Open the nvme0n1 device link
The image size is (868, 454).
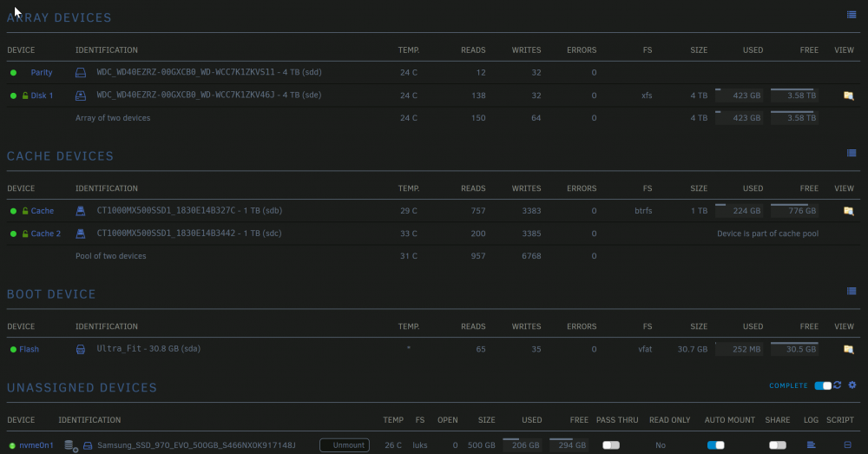point(36,445)
